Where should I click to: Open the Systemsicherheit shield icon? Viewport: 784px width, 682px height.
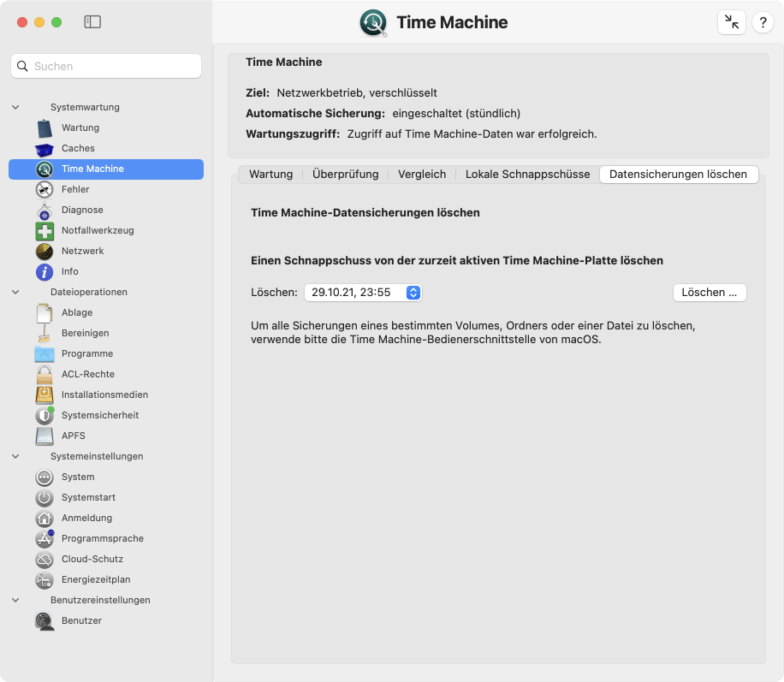45,416
